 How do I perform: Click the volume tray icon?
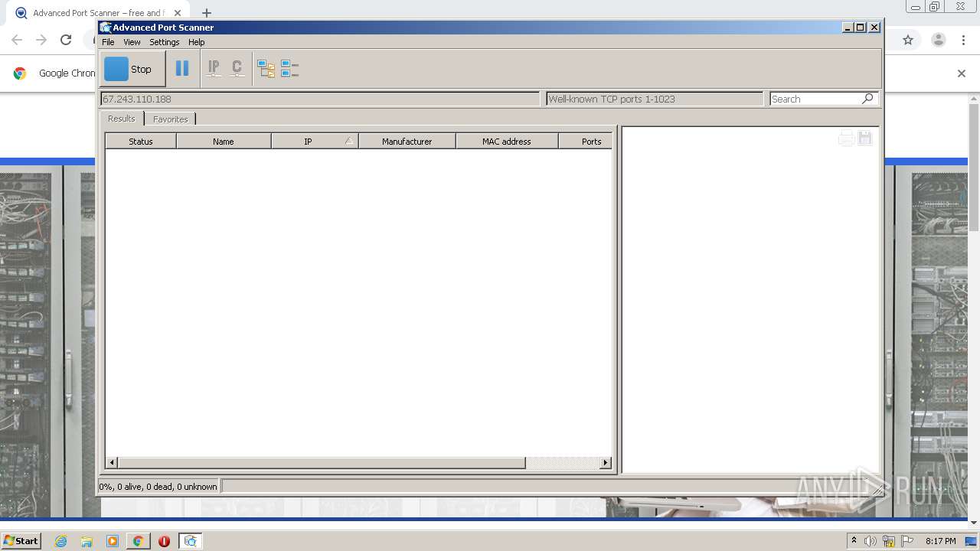point(871,541)
